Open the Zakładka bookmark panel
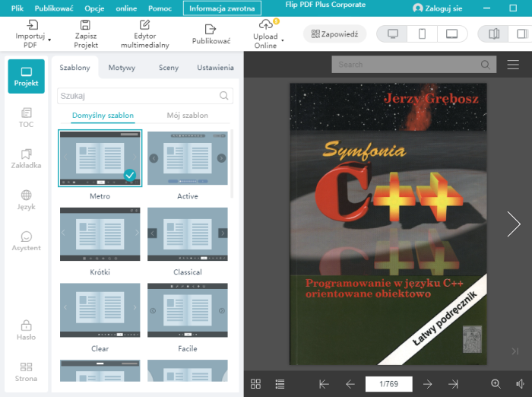Image resolution: width=532 pixels, height=397 pixels. tap(26, 159)
